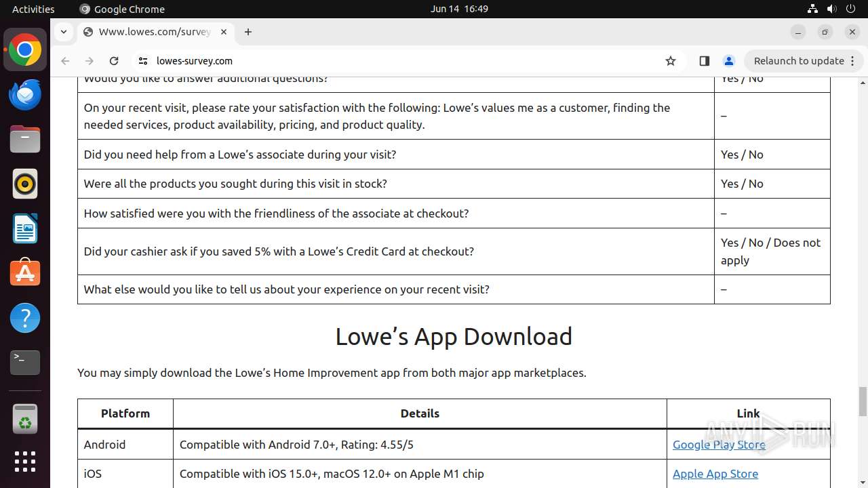Minimize the Chrome window
Viewport: 868px width, 488px height.
pos(798,32)
